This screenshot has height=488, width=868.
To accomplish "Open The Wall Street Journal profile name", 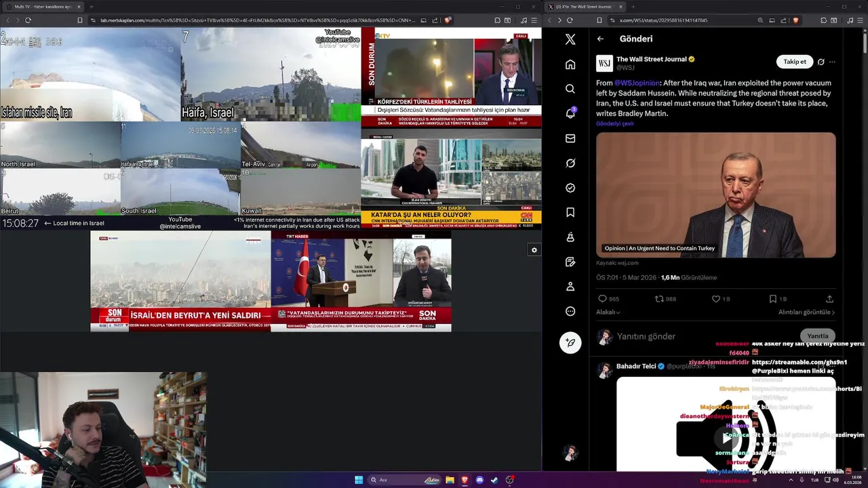I will pos(652,60).
